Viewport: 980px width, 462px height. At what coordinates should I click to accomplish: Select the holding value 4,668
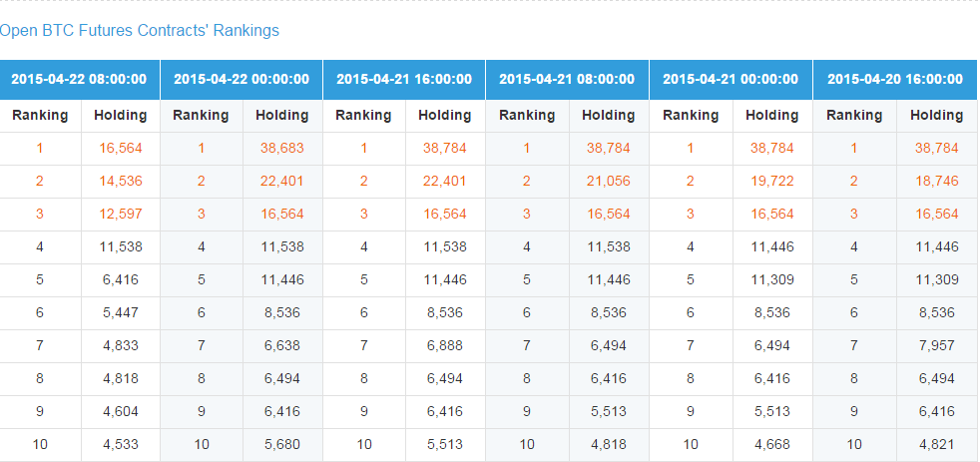coord(772,444)
